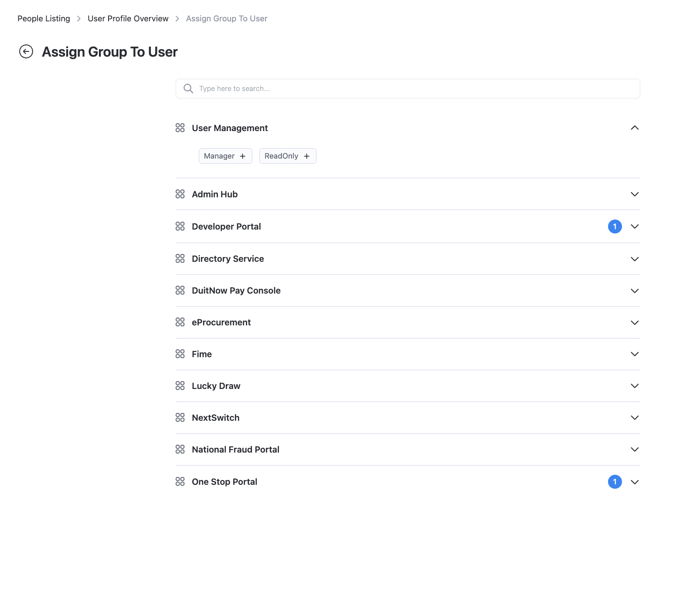Collapse the User Management section
The width and height of the screenshot is (700, 595).
[x=635, y=128]
